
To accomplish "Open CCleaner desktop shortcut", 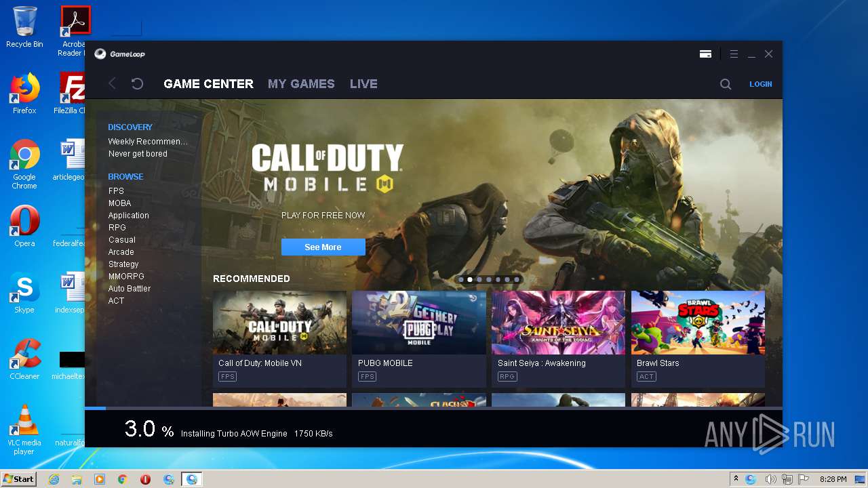I will (24, 359).
